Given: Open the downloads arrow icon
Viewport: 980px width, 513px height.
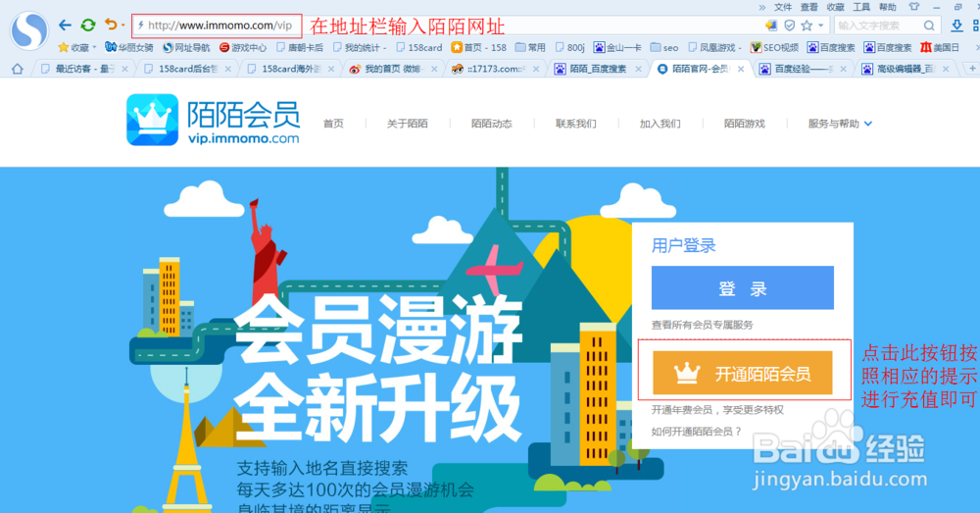Looking at the screenshot, I should (x=956, y=26).
